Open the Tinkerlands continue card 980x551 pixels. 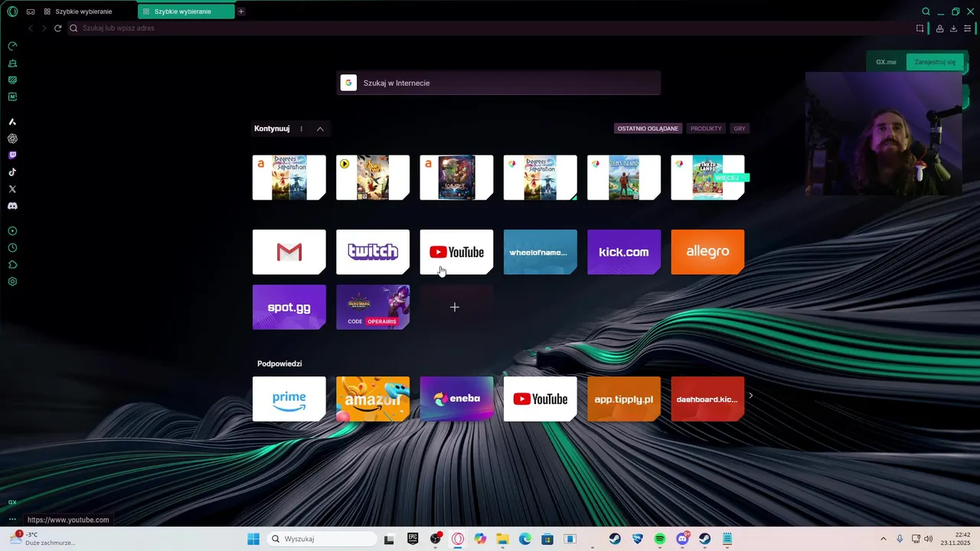coord(707,178)
